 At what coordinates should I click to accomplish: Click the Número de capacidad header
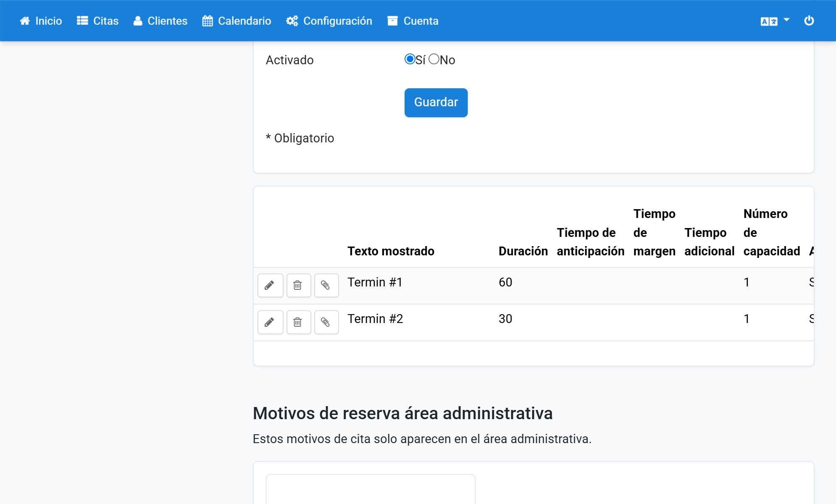coord(771,232)
